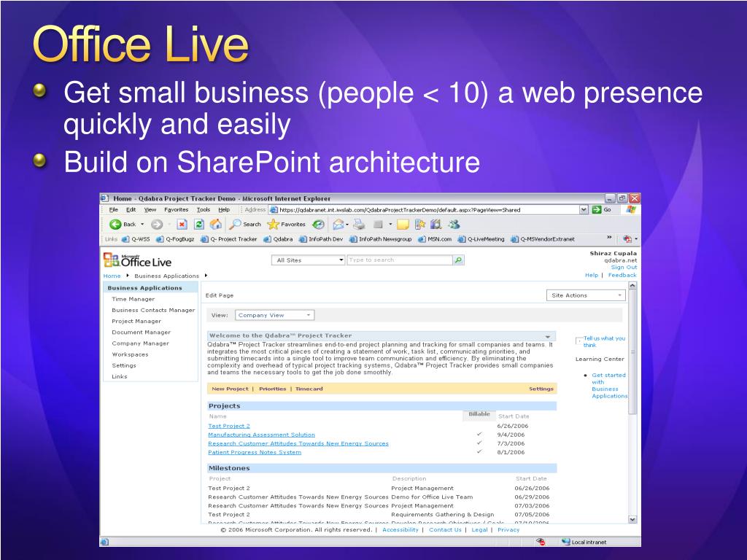
Task: Collapse the Welcome web part arrow
Action: pyautogui.click(x=548, y=336)
